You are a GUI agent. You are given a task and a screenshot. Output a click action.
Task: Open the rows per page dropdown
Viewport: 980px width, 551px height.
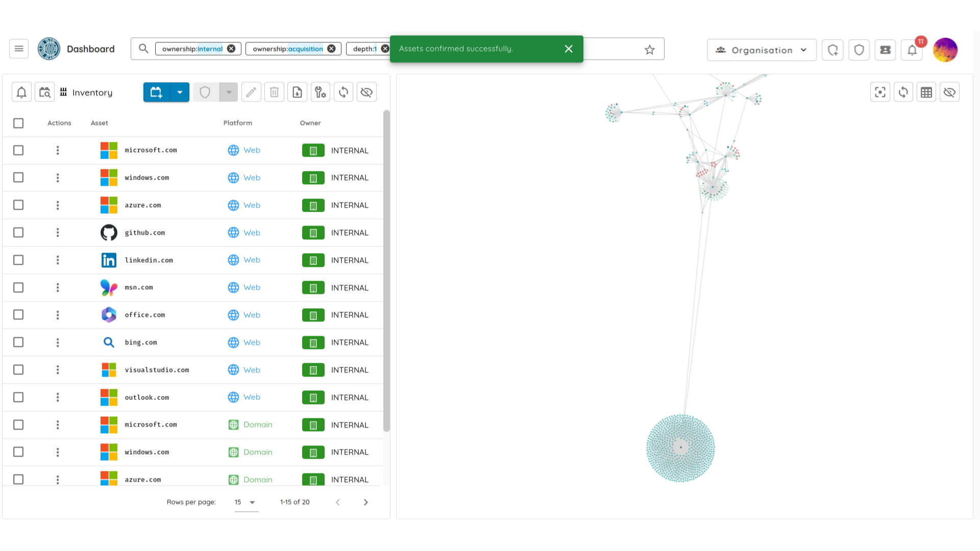pyautogui.click(x=246, y=502)
